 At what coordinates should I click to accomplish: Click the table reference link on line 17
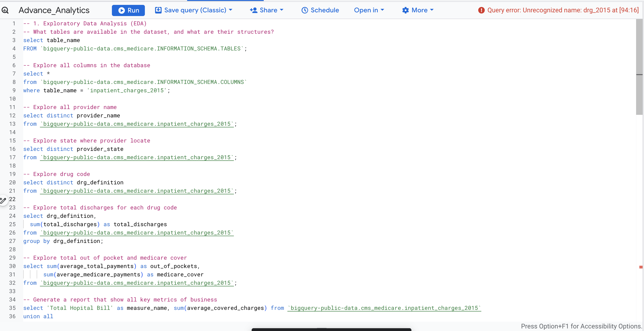[x=137, y=157]
